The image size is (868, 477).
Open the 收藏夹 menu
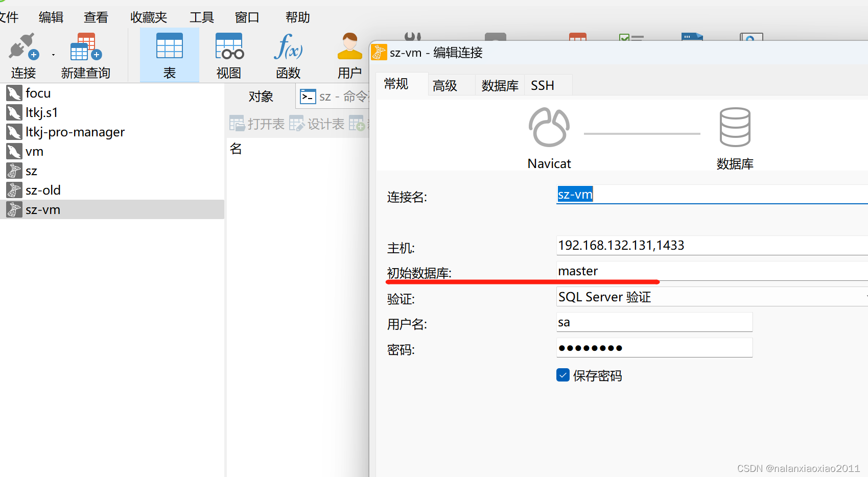point(149,17)
